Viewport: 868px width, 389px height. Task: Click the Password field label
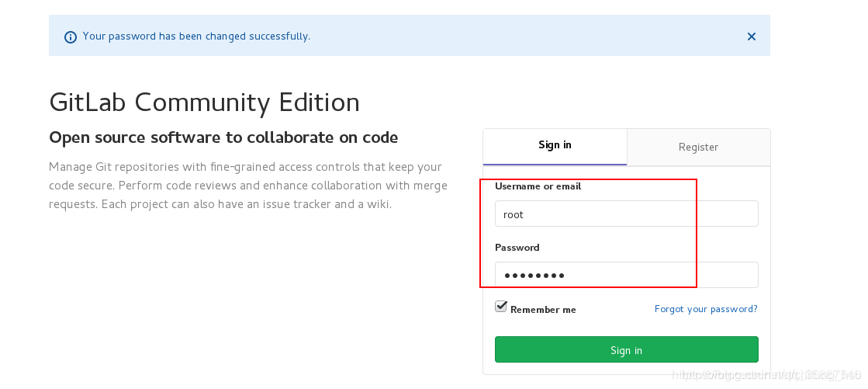[x=517, y=248]
